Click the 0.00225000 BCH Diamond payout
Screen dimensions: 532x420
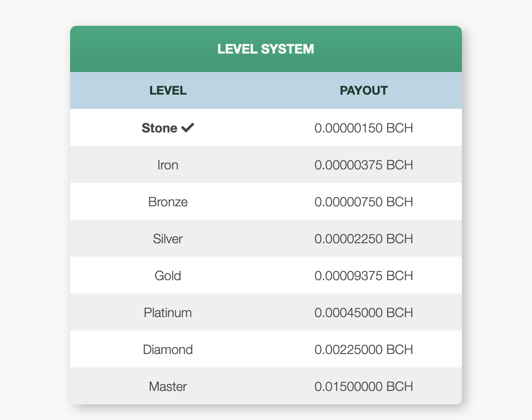click(x=364, y=350)
